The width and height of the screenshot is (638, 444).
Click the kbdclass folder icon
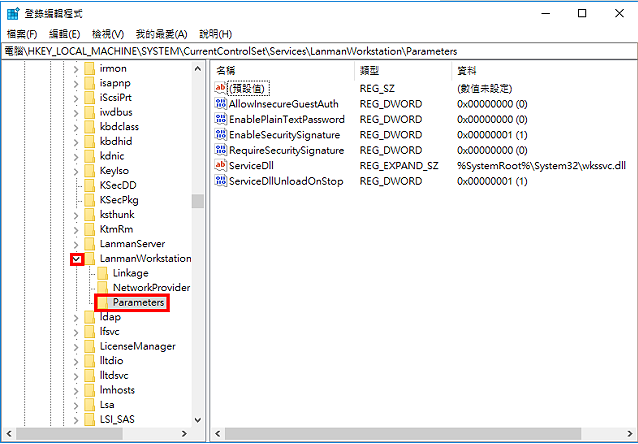[90, 127]
